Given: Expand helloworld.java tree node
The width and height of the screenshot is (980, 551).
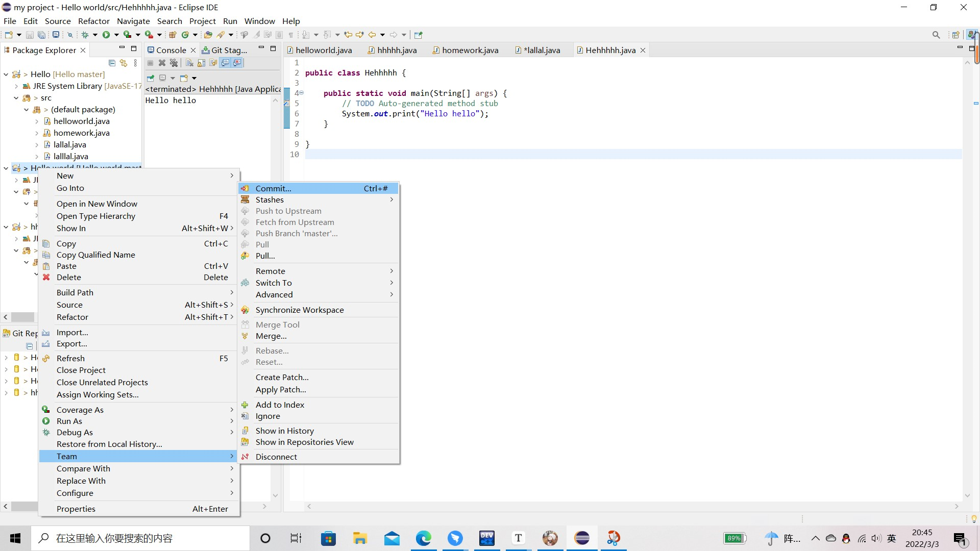Looking at the screenshot, I should point(37,121).
